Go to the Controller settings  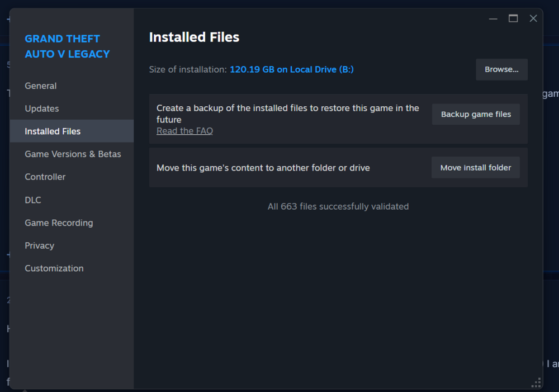45,177
